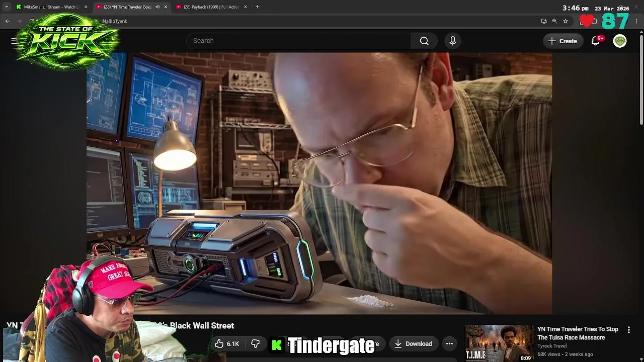Screen dimensions: 644x362
Task: Switch to the YN Time Traveler tab
Action: (x=127, y=7)
